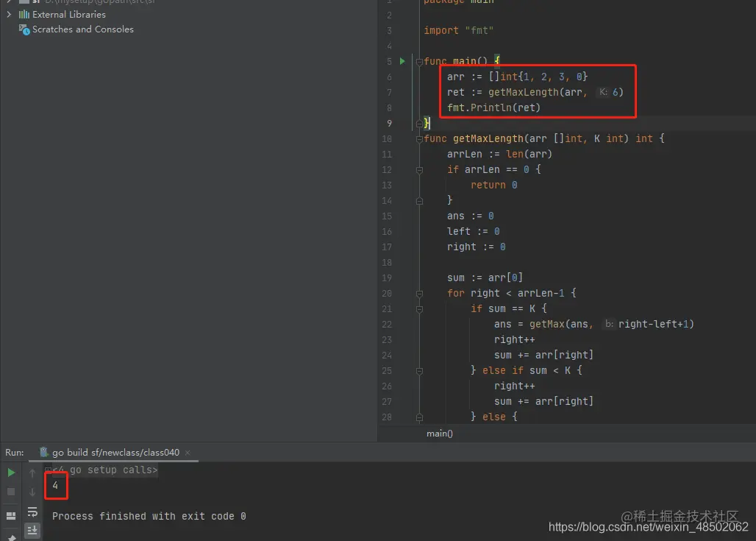
Task: Collapse the getMaxLength function on line 10
Action: [x=419, y=139]
